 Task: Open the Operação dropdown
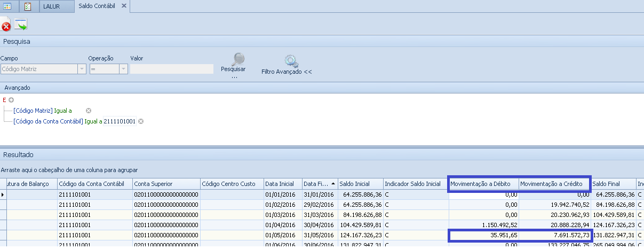tap(123, 69)
